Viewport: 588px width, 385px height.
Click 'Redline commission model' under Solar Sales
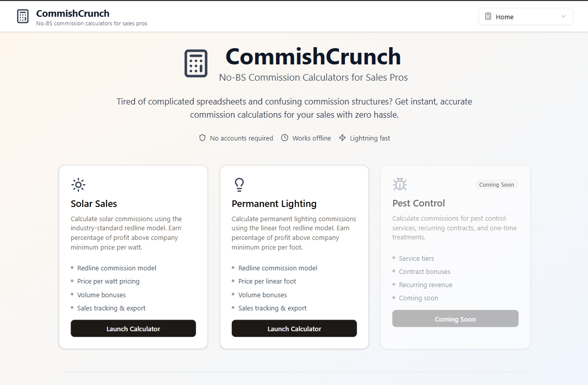point(116,268)
